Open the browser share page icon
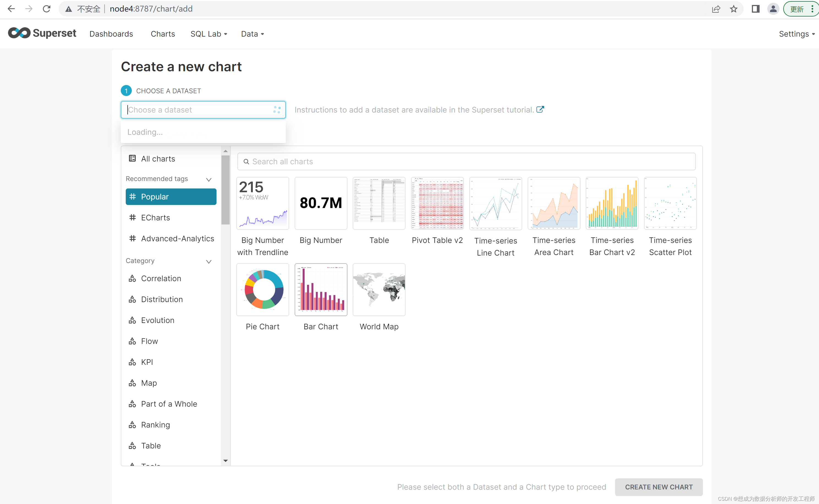Screen dimensions: 819x504 [716, 9]
